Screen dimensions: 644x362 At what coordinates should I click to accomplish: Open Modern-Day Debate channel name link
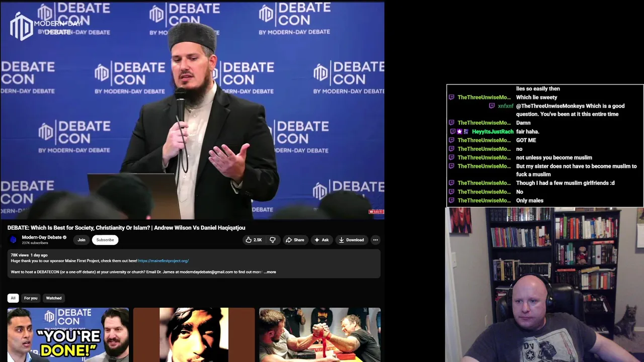point(42,237)
